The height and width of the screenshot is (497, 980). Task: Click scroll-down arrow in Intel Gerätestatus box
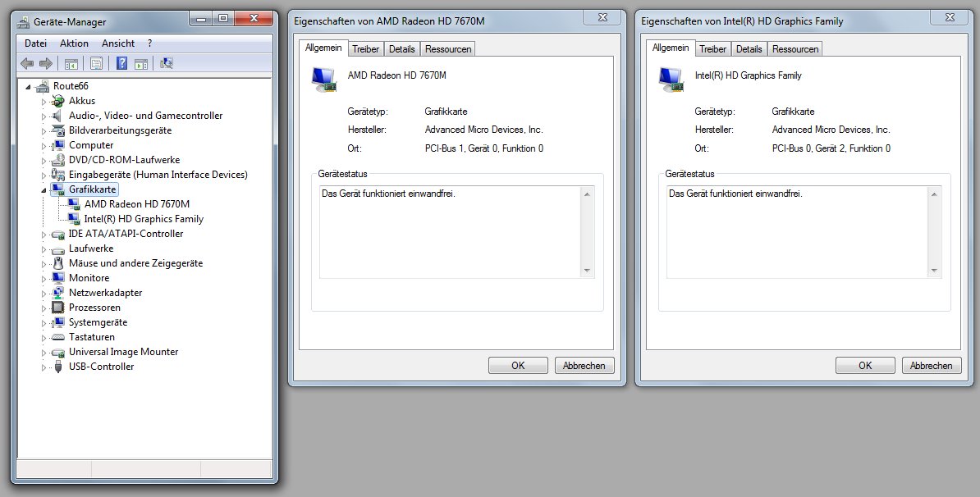coord(934,271)
